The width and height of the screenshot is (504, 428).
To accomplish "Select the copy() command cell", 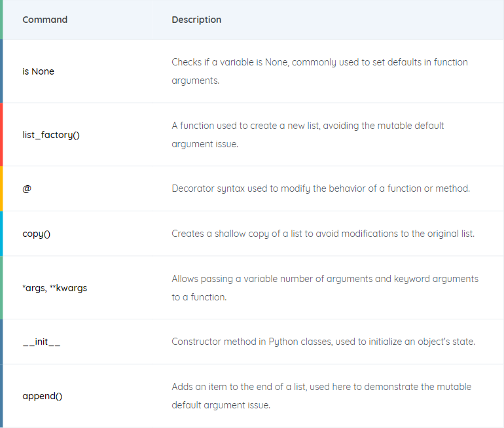I will [x=36, y=234].
